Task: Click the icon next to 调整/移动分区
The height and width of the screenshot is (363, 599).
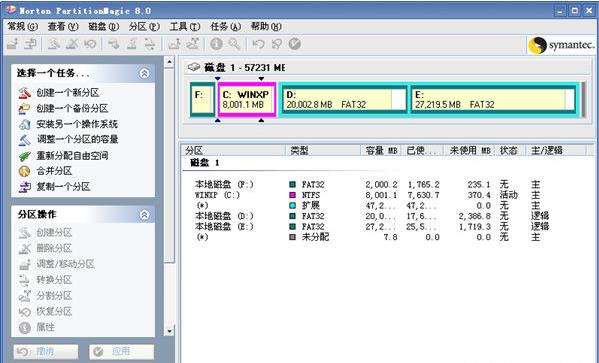Action: pyautogui.click(x=24, y=264)
